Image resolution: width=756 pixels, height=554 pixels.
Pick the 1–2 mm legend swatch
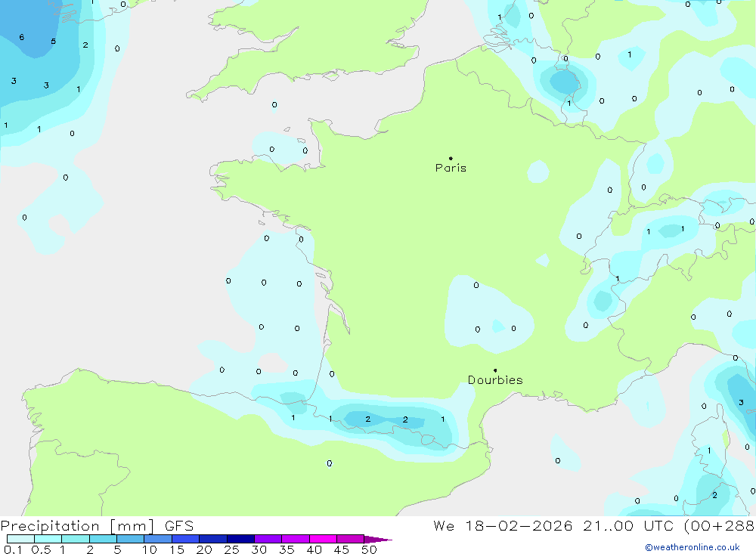[x=76, y=539]
